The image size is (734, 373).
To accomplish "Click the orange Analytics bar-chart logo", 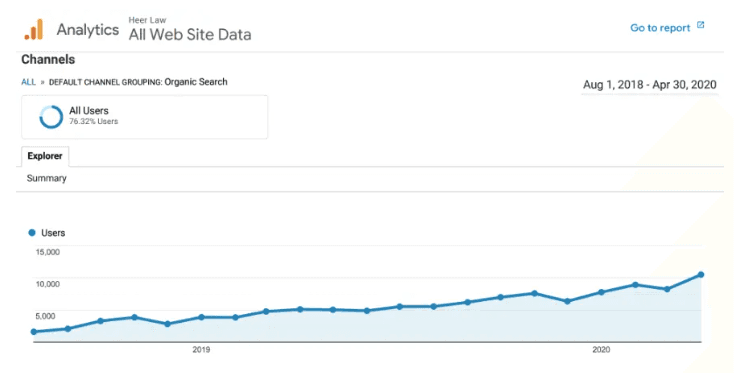I will coord(34,29).
